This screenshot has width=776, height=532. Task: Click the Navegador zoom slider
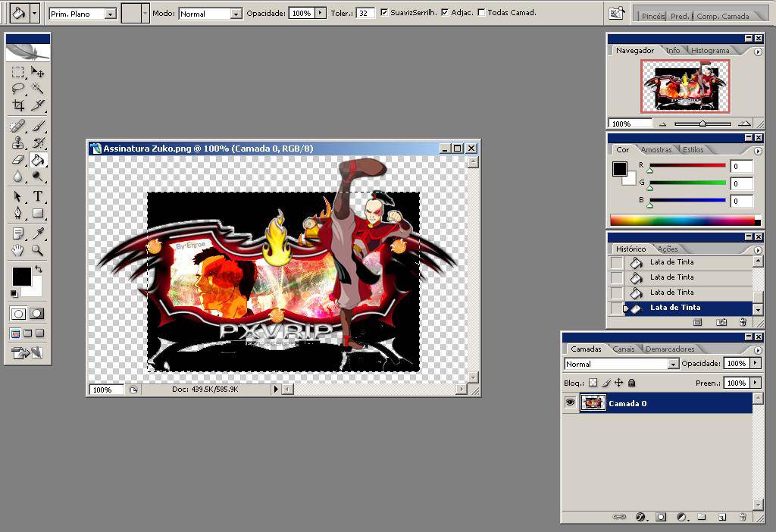click(x=702, y=124)
